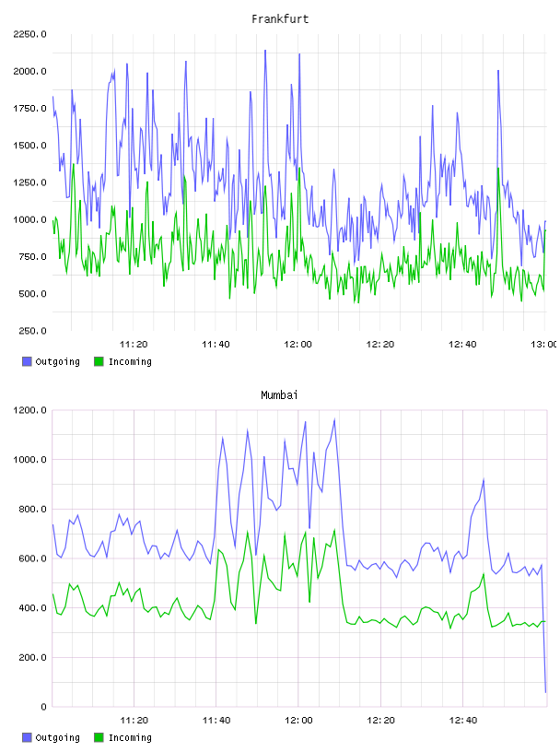Click the blue Outgoing swatch in Mumbai legend
Screen dimensions: 560x752
pyautogui.click(x=27, y=737)
